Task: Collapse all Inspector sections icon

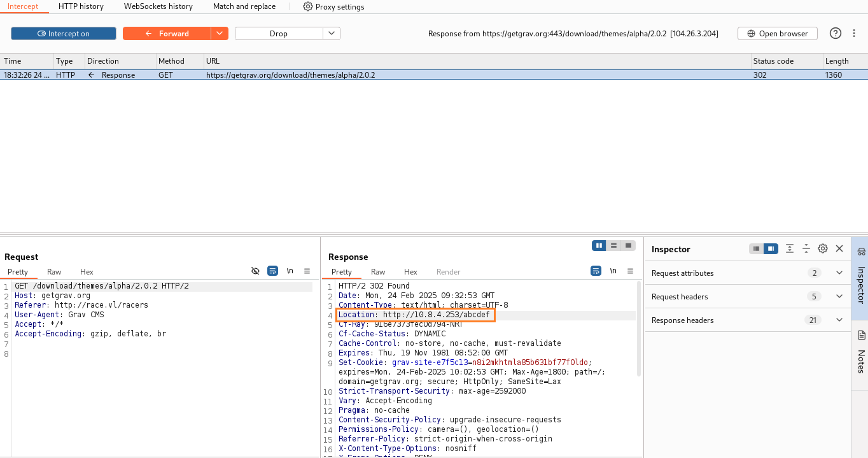Action: click(806, 248)
